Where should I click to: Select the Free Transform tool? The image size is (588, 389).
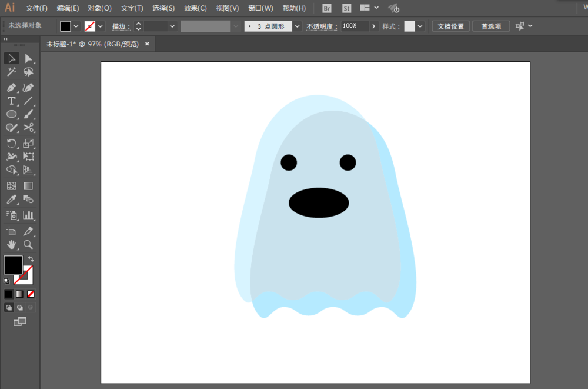pyautogui.click(x=28, y=156)
